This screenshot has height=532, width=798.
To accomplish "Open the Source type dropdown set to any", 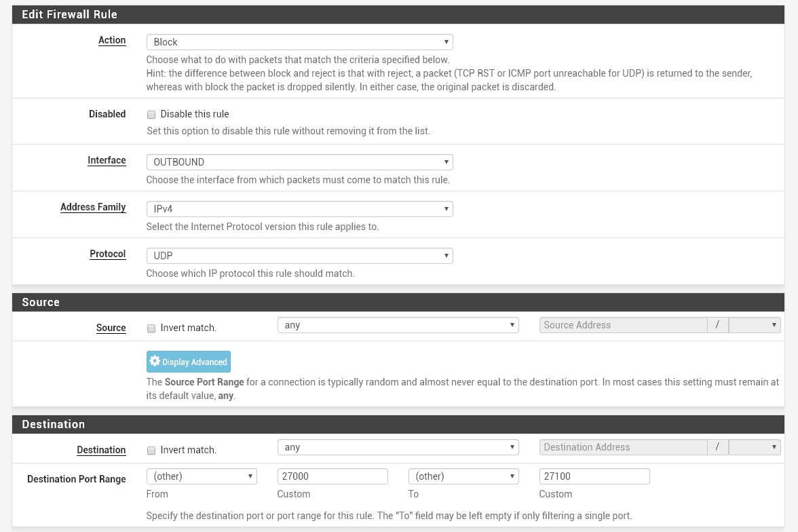I will (x=398, y=325).
